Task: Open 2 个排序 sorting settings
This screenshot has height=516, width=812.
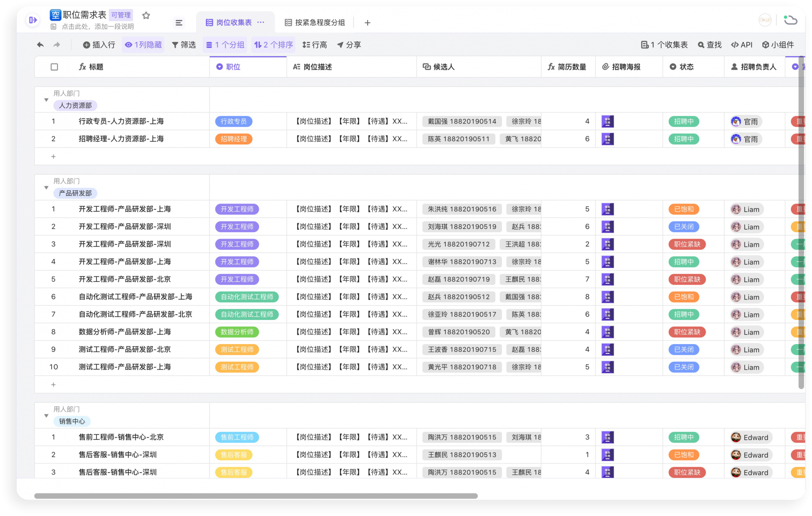Action: point(274,45)
